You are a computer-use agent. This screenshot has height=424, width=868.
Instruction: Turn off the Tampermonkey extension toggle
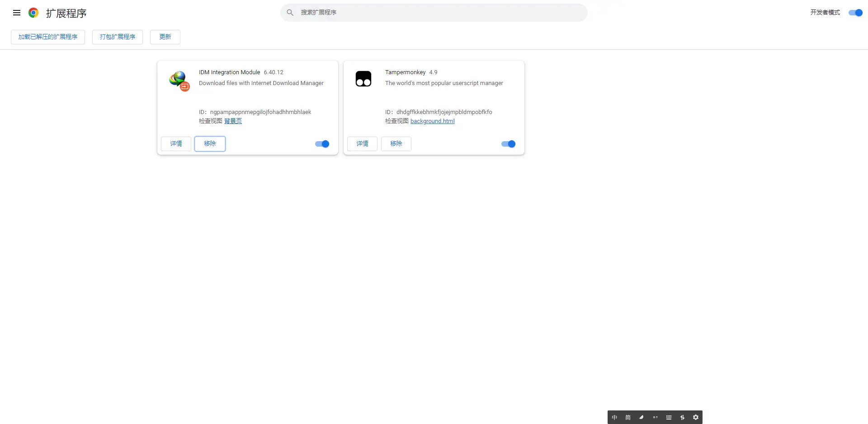tap(509, 144)
